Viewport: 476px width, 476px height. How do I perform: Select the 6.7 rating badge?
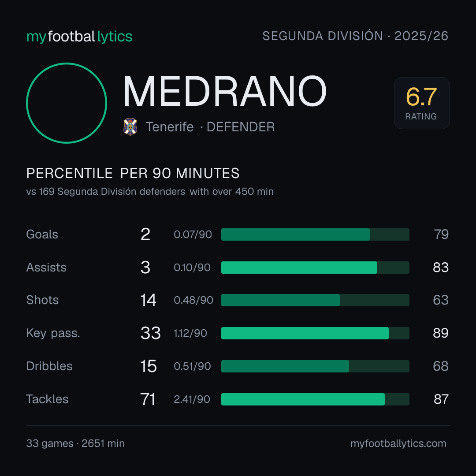pyautogui.click(x=422, y=103)
